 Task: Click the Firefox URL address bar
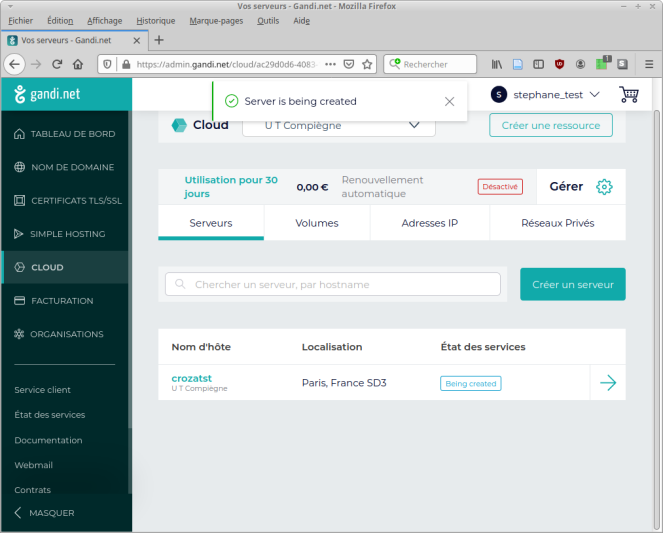(226, 64)
